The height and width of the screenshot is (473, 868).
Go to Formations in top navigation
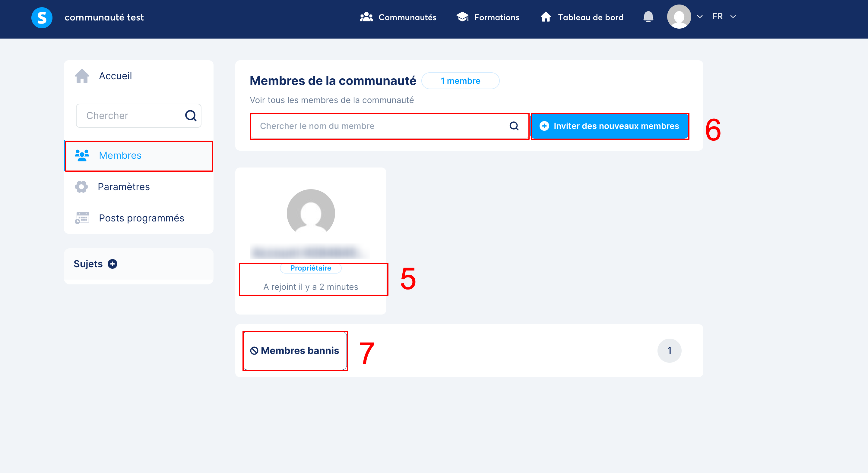click(x=488, y=17)
